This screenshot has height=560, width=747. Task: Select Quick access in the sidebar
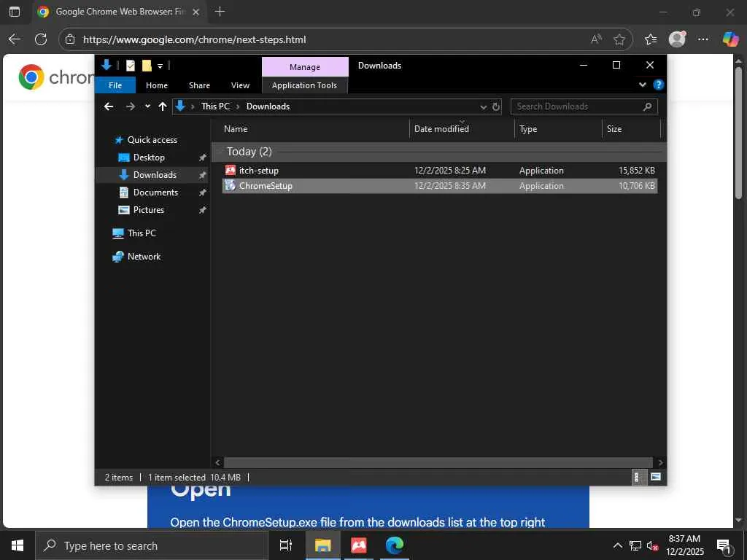pos(152,139)
